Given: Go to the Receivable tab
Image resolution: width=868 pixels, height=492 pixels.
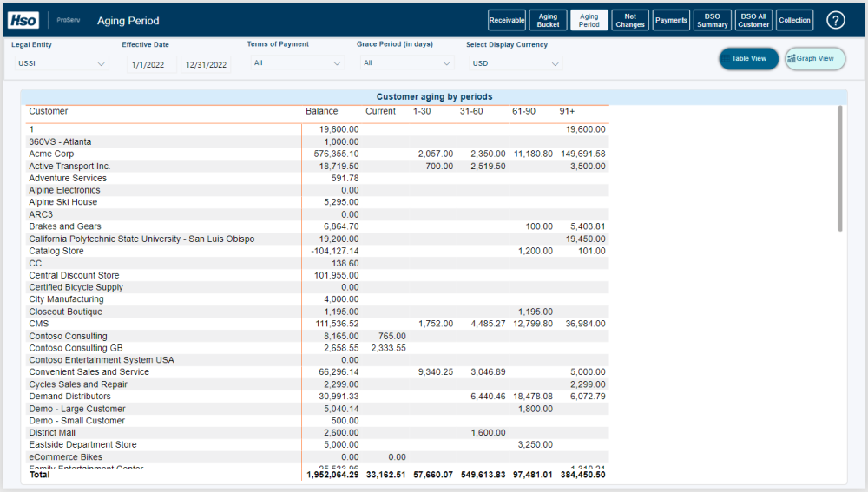Looking at the screenshot, I should point(507,20).
